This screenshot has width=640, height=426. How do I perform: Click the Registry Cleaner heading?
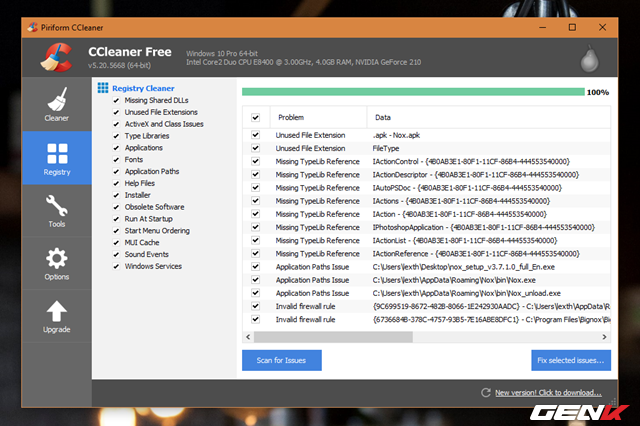pos(143,88)
